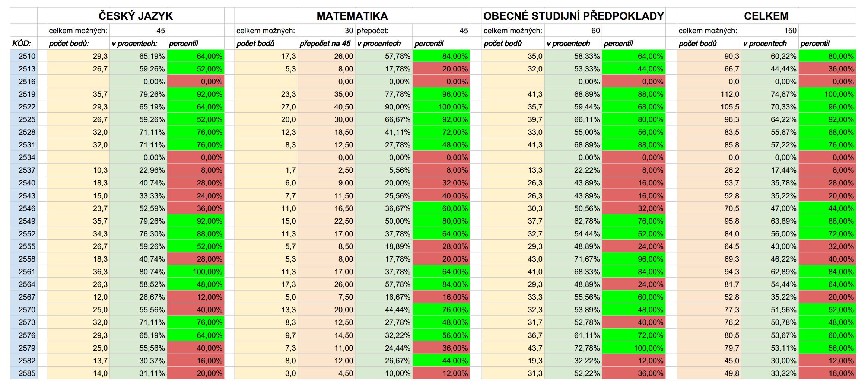Click the 71,67% OSP percentage in row 2558
This screenshot has width=868, height=386.
573,259
